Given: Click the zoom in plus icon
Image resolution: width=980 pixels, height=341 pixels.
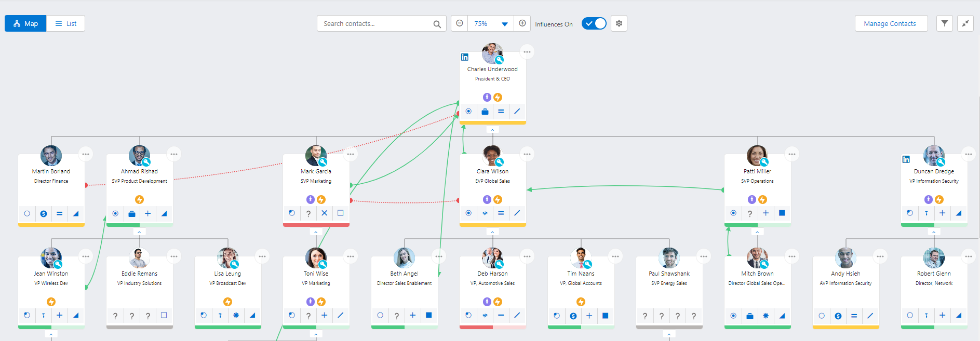Looking at the screenshot, I should 522,23.
